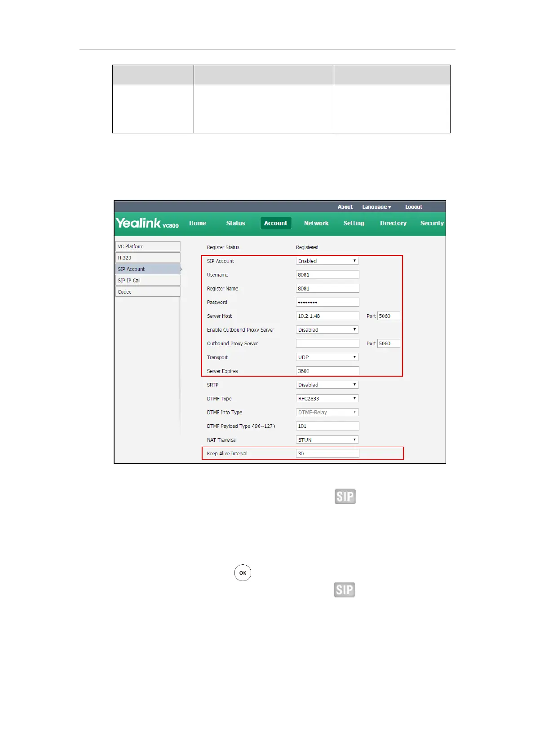Screen dimensions: 535x756
Task: Click the Outbound Proxy Server Port field
Action: tap(389, 343)
